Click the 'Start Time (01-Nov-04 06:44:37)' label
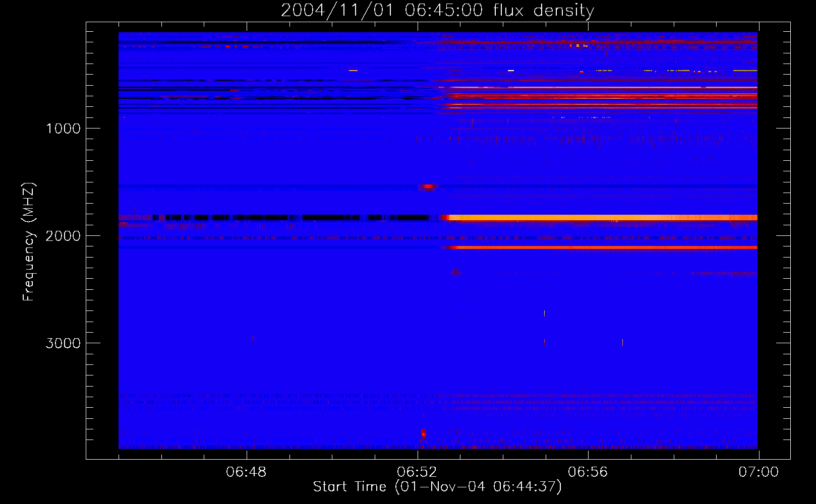The height and width of the screenshot is (504, 816). click(437, 487)
